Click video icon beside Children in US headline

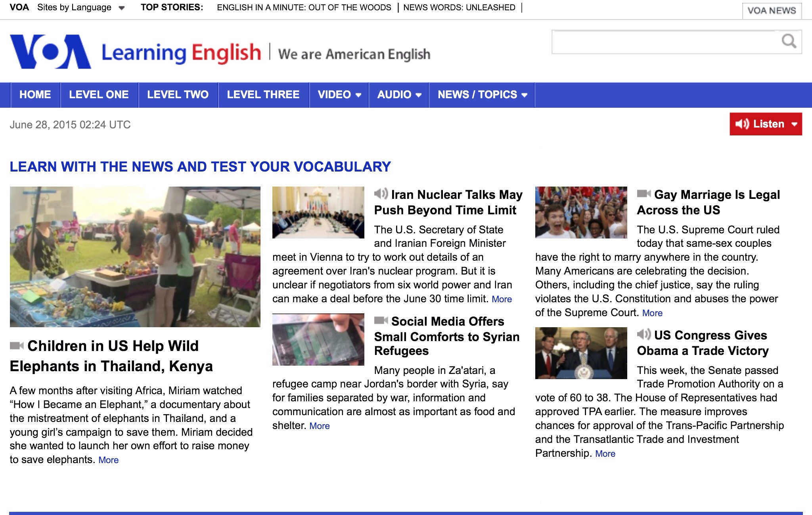17,346
